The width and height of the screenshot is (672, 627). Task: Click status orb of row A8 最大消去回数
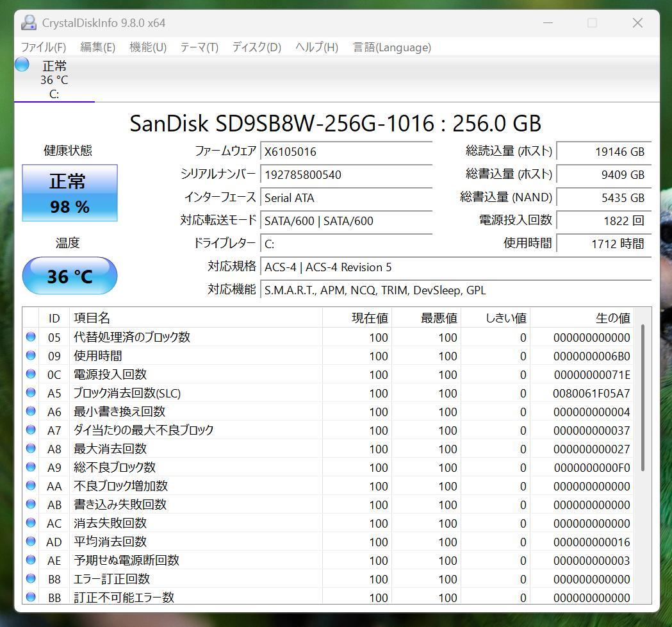pos(31,448)
